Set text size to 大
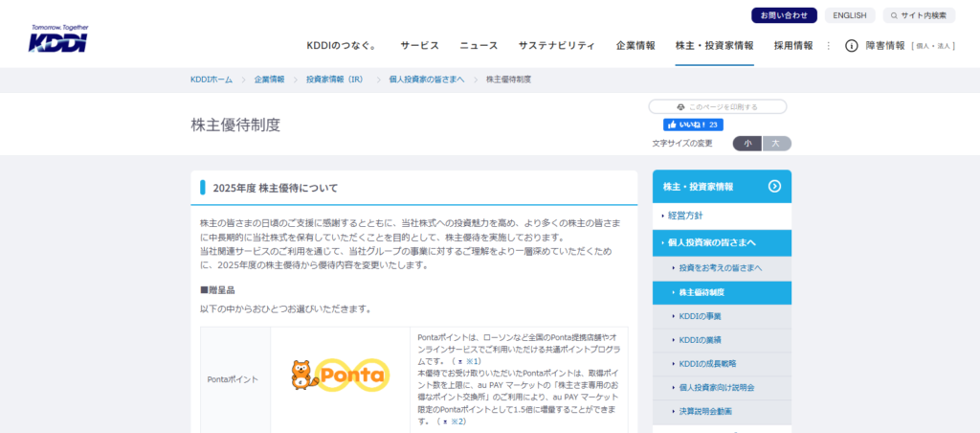 777,144
